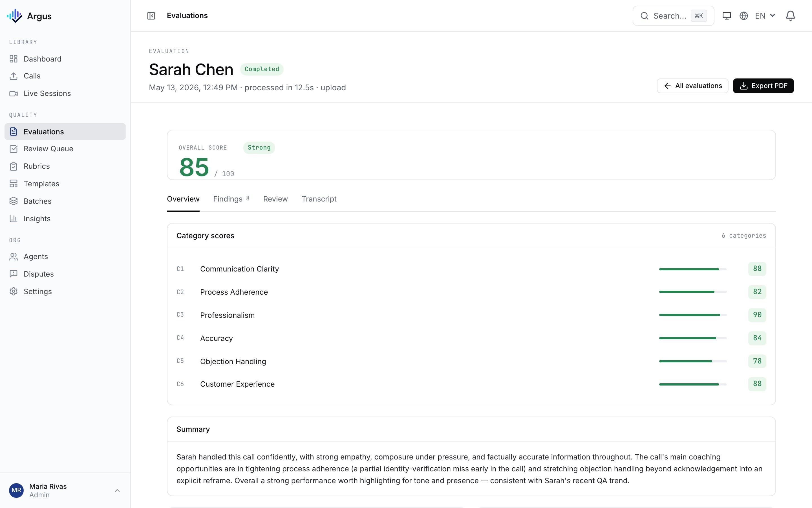This screenshot has height=508, width=812.
Task: Open Review Queue in the sidebar
Action: click(65, 149)
